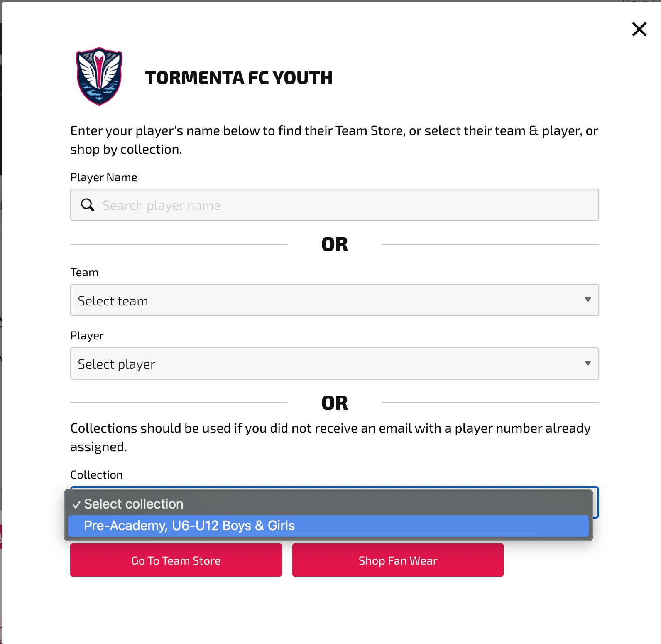Click the Shop Fan Wear button

(x=398, y=560)
